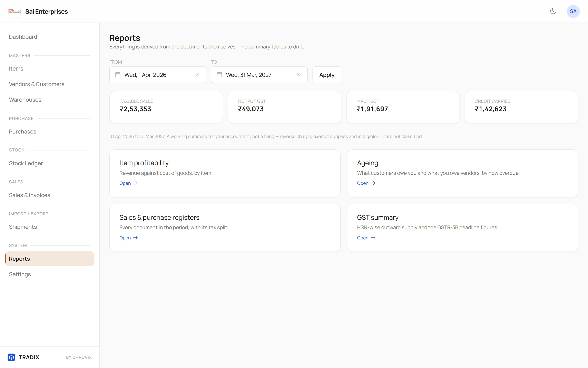Viewport: 588px width, 368px height.
Task: Click the TRADIX brand text
Action: pyautogui.click(x=29, y=357)
